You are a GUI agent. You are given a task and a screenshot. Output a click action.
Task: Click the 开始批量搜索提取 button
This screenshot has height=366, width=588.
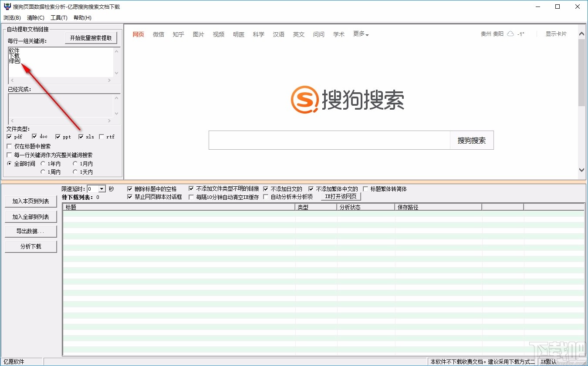[91, 38]
